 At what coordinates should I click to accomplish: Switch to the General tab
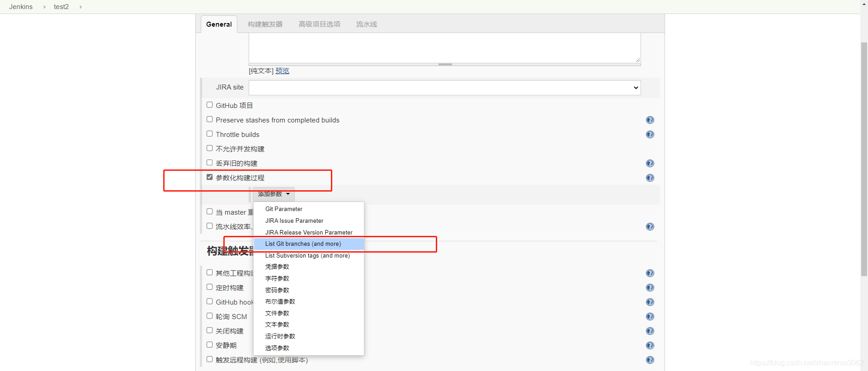pyautogui.click(x=219, y=24)
